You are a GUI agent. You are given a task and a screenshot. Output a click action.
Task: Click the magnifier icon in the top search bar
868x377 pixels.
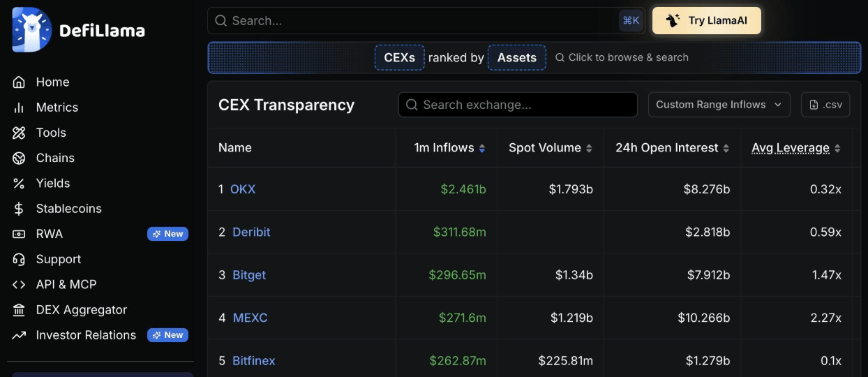pos(221,21)
